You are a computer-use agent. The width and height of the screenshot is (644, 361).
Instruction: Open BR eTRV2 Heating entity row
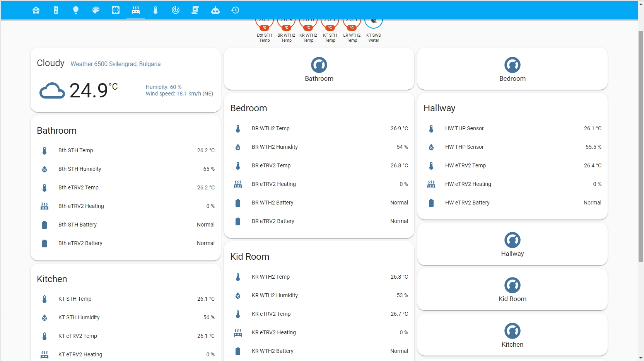point(319,184)
